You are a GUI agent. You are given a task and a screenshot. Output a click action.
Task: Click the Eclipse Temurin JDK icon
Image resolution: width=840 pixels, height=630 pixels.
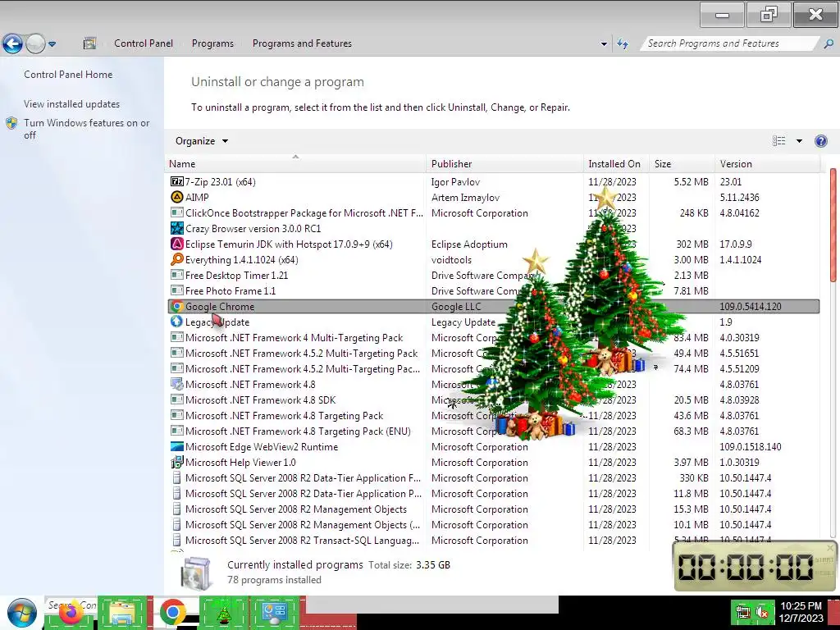(177, 244)
